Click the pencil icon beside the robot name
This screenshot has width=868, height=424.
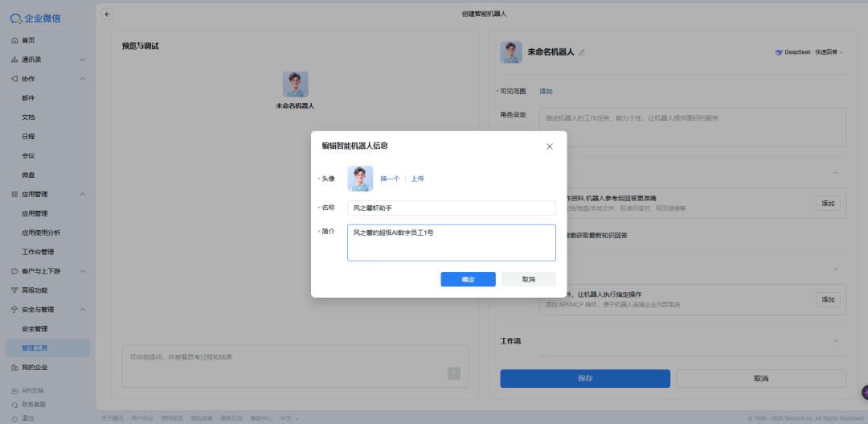(581, 52)
